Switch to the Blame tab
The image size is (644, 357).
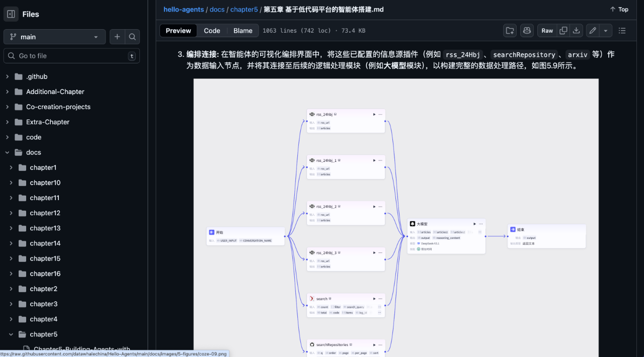coord(243,30)
